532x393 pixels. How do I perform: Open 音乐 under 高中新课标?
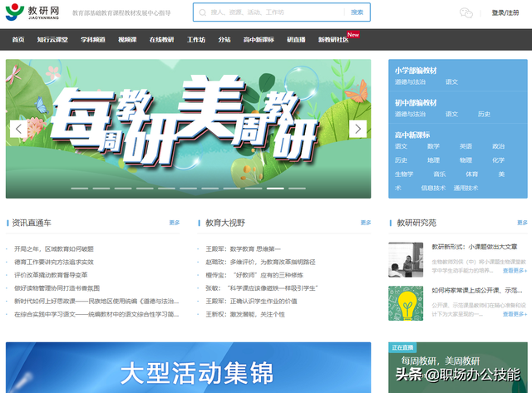[440, 174]
